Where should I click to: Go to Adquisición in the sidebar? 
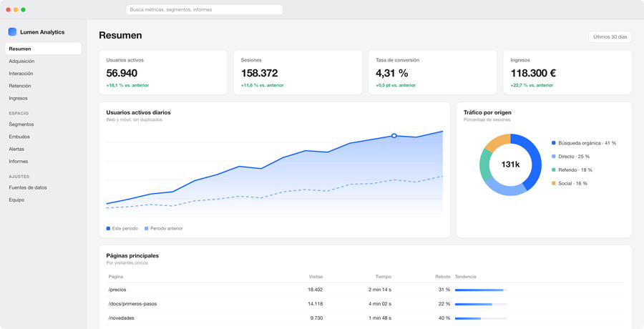coord(43,61)
